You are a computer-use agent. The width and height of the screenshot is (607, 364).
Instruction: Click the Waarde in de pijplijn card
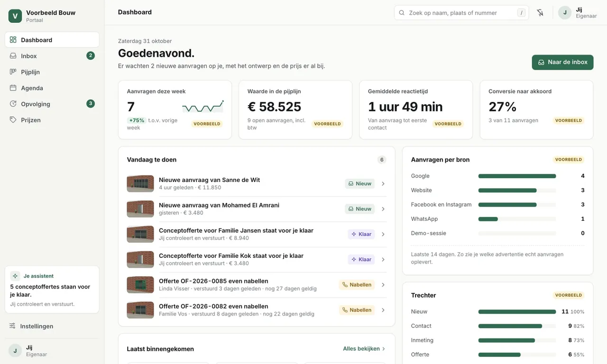[295, 109]
